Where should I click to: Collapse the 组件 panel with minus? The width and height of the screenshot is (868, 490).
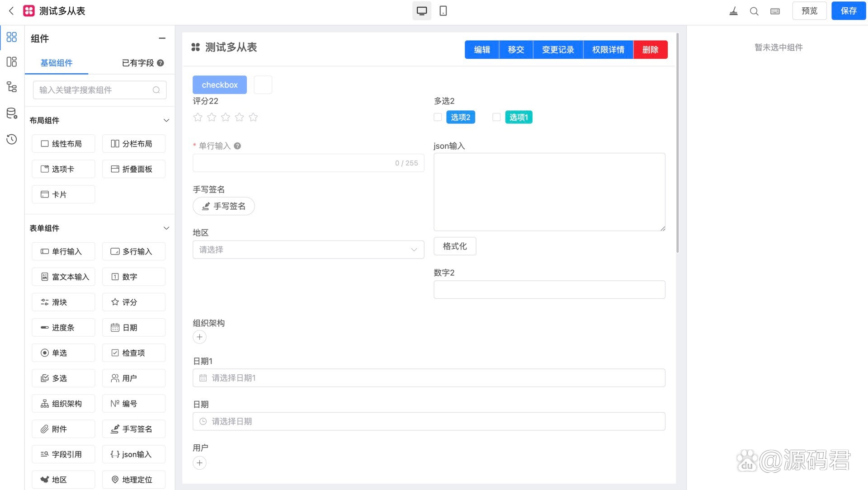[x=162, y=38]
